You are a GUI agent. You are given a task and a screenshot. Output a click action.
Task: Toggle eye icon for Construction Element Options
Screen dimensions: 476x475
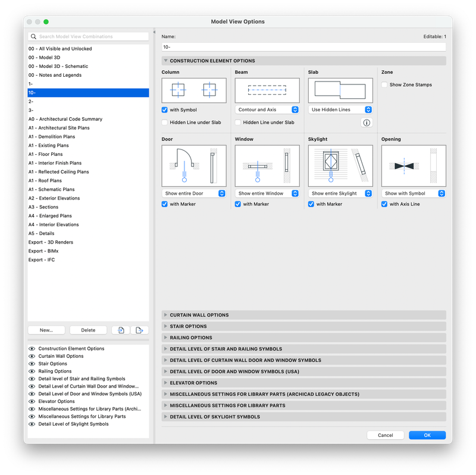click(x=32, y=349)
